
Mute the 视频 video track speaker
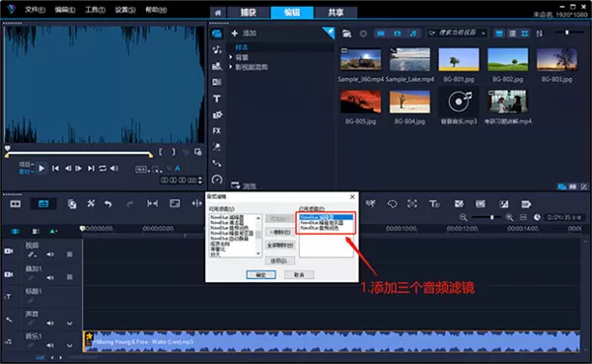coord(50,255)
